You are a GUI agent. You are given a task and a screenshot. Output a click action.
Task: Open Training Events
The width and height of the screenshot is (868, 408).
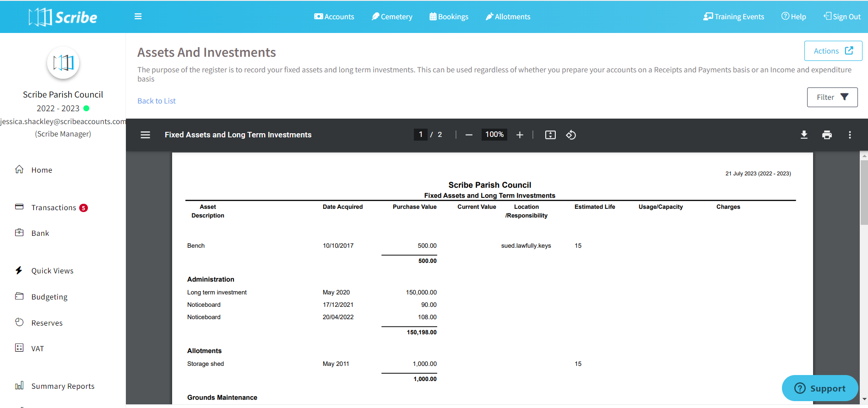pos(733,16)
